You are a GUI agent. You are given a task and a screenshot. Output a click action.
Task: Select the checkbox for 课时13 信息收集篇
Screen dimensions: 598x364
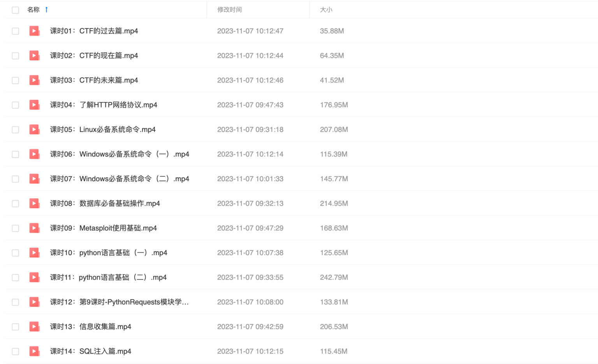coord(15,327)
